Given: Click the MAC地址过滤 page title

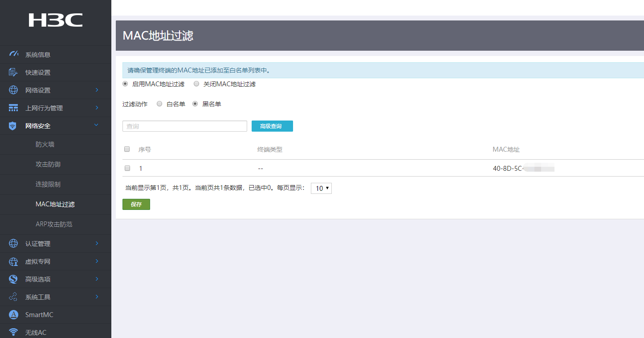Looking at the screenshot, I should tap(158, 36).
